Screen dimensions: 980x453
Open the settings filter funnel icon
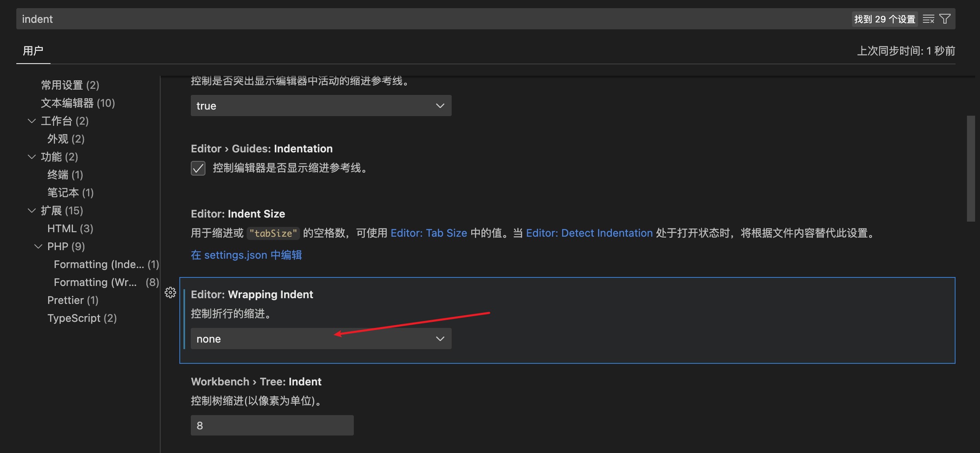[945, 19]
